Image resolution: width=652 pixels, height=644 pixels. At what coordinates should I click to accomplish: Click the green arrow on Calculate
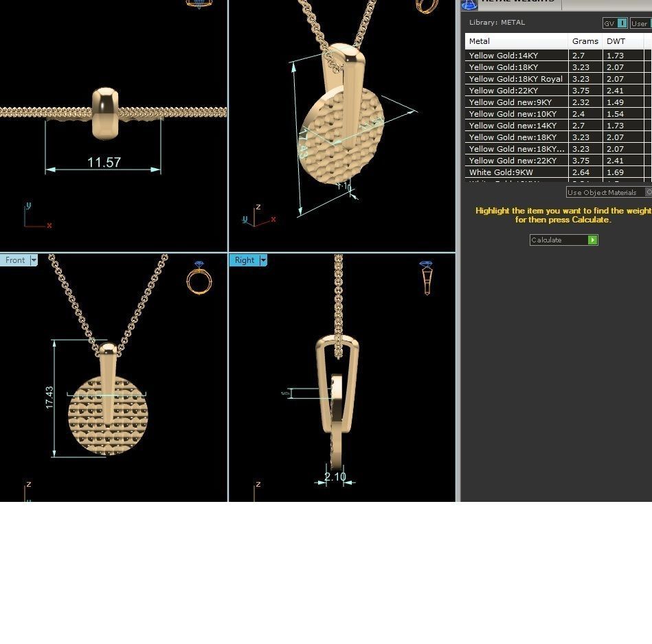pyautogui.click(x=592, y=240)
